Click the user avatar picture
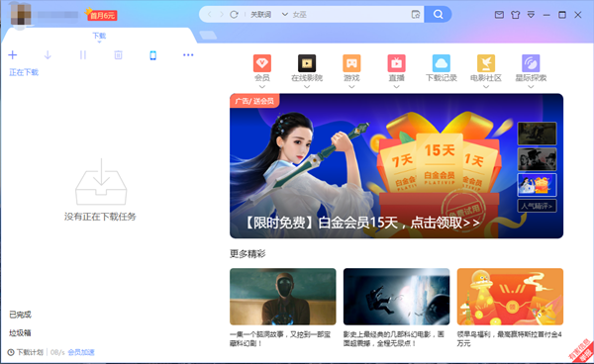Viewport: 594px width, 364px height. click(x=21, y=15)
